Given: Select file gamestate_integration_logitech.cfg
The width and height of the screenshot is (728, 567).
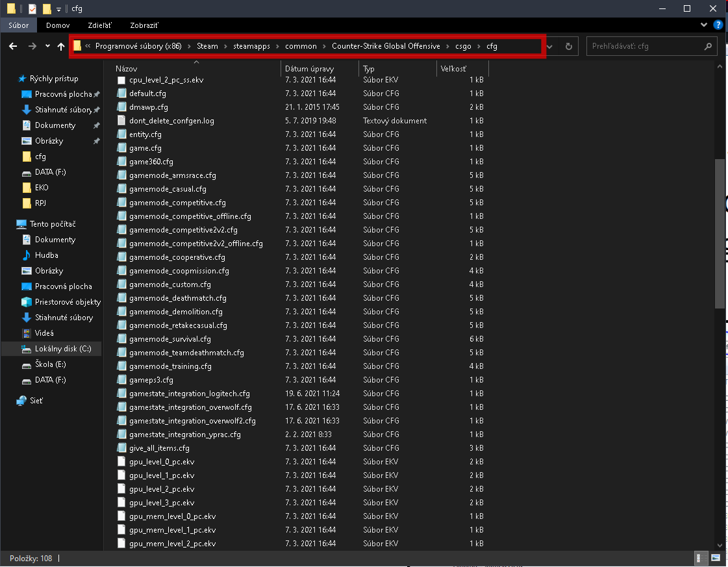Looking at the screenshot, I should [x=190, y=394].
